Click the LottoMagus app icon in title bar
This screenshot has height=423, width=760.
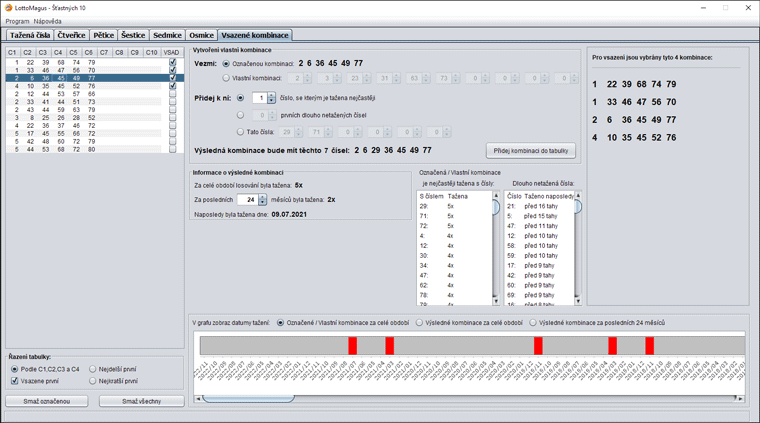pos(8,8)
